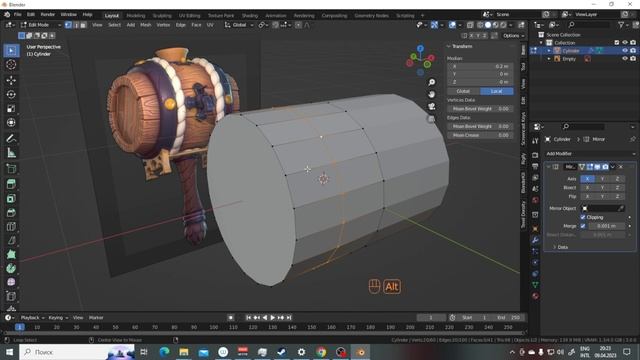The width and height of the screenshot is (640, 360).
Task: Enable Flip X option
Action: (x=587, y=196)
